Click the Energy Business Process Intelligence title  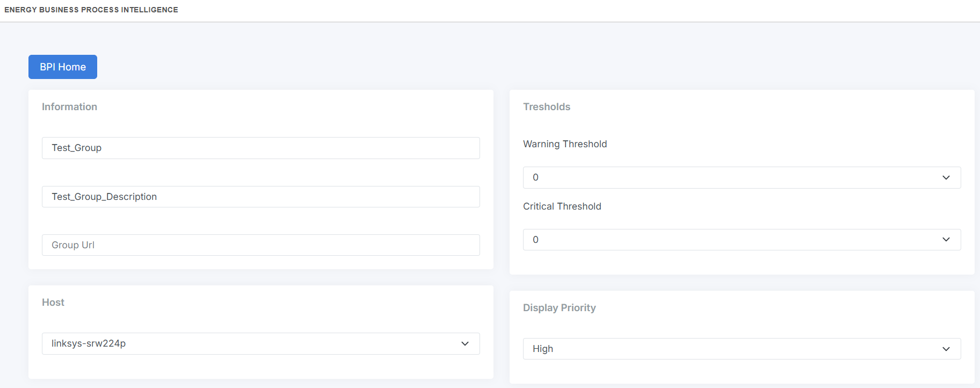(91, 10)
